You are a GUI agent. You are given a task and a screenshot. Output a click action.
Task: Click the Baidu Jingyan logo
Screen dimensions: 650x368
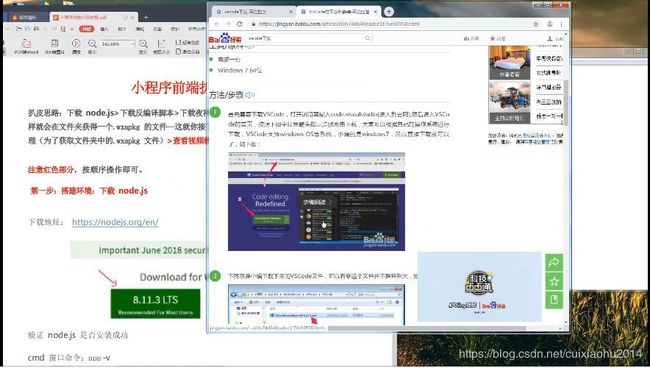[225, 38]
